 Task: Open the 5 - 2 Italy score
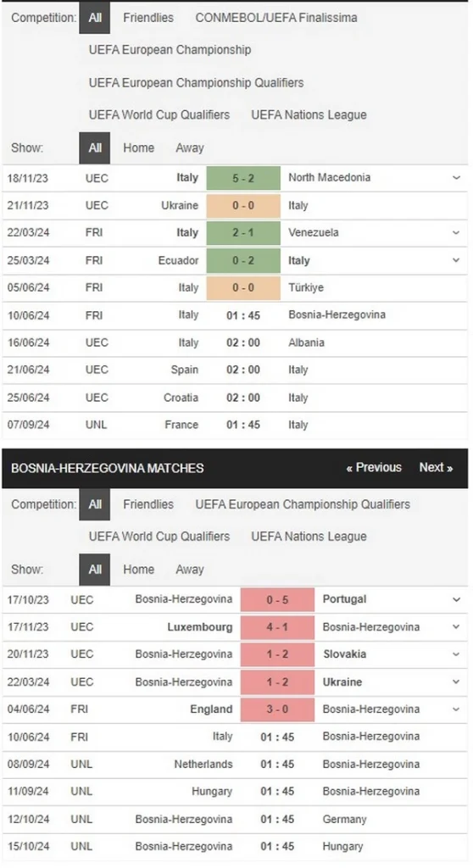[x=243, y=178]
